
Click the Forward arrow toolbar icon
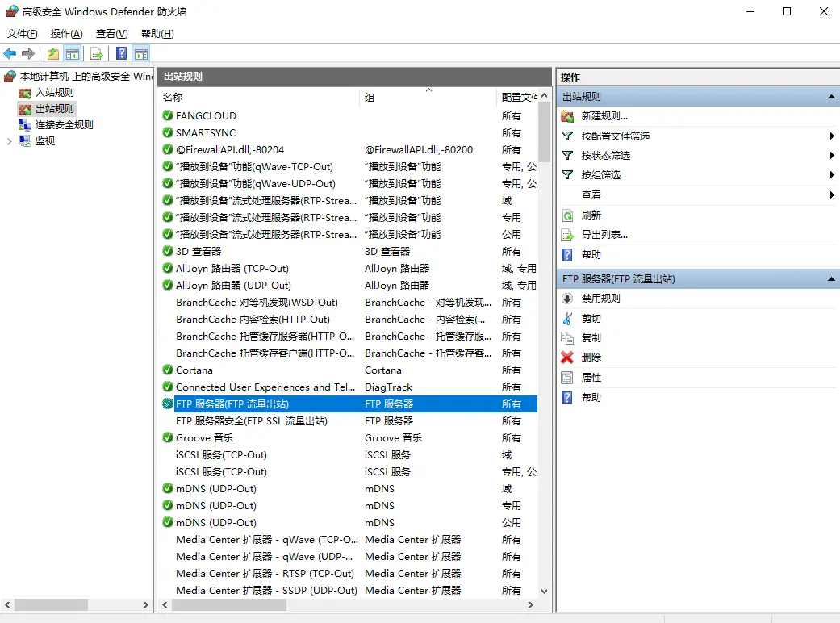28,53
